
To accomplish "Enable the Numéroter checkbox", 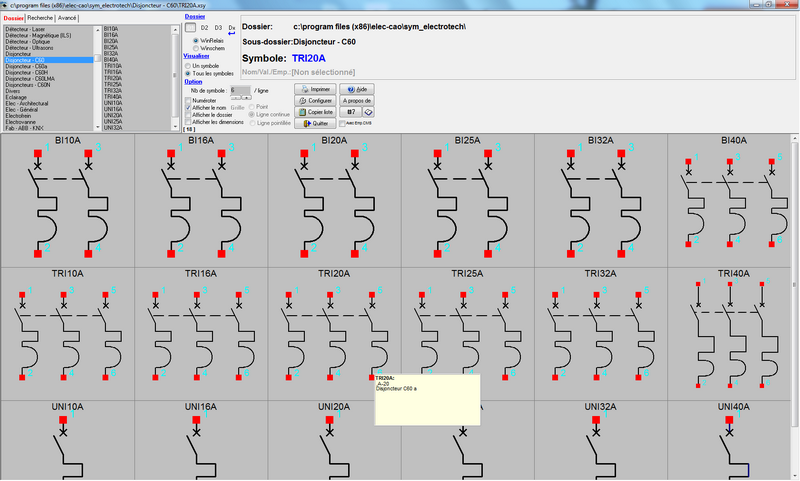I will tap(188, 100).
